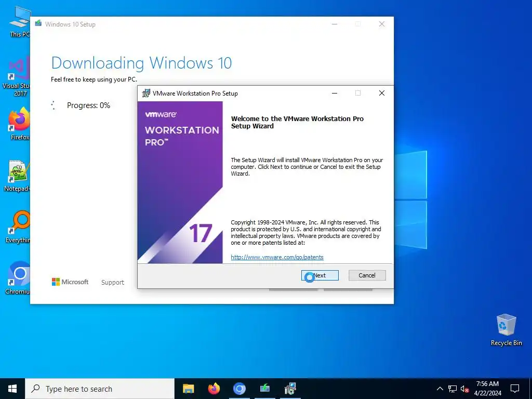Image resolution: width=532 pixels, height=399 pixels.
Task: Close the Windows 10 Setup window
Action: pos(382,24)
